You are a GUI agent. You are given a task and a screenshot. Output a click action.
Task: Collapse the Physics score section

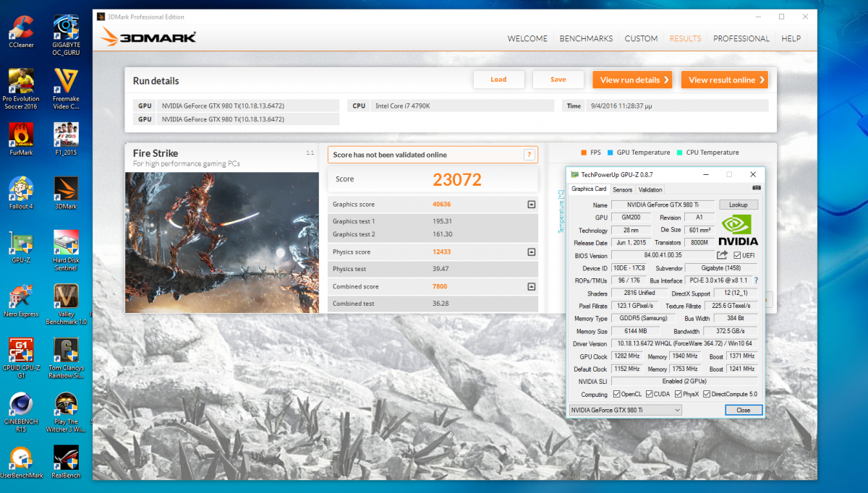[x=532, y=252]
